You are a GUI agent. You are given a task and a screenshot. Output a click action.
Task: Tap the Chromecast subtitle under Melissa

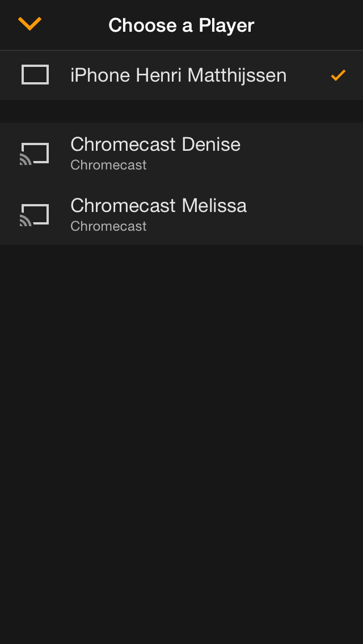pos(108,227)
